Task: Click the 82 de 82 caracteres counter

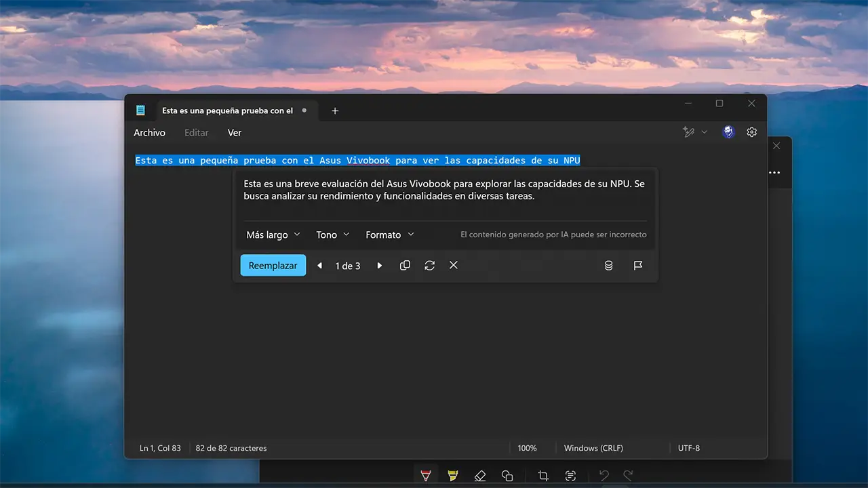Action: pyautogui.click(x=231, y=448)
